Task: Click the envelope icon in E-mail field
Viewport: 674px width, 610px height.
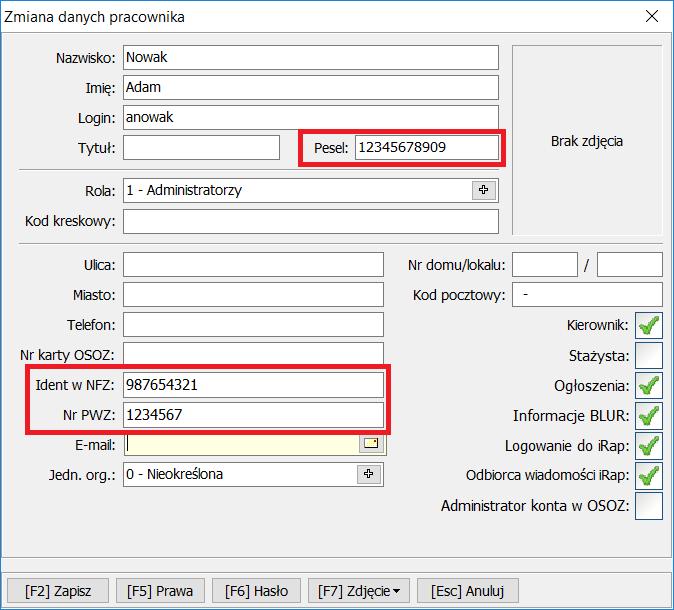Action: click(371, 444)
